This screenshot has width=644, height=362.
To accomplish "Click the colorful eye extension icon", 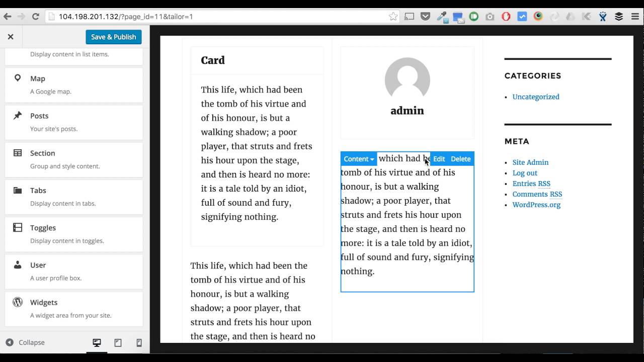I will coord(538,17).
